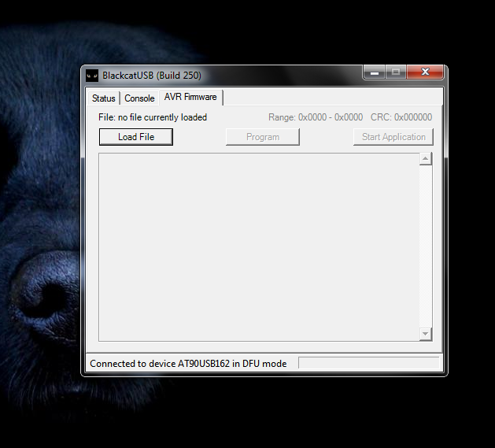Select the AVR Firmware tab
Screen dimensions: 495x448
pos(190,97)
